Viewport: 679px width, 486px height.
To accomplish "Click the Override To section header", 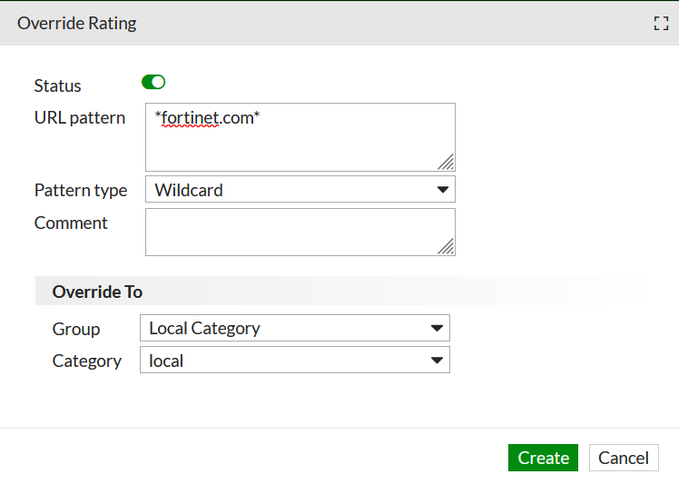I will 97,291.
